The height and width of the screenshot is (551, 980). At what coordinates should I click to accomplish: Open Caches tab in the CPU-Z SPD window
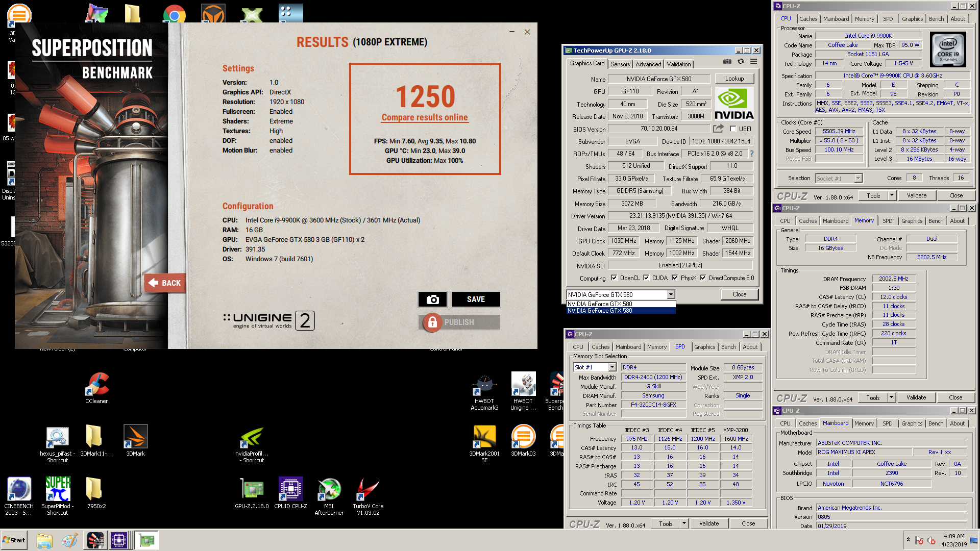click(x=600, y=347)
